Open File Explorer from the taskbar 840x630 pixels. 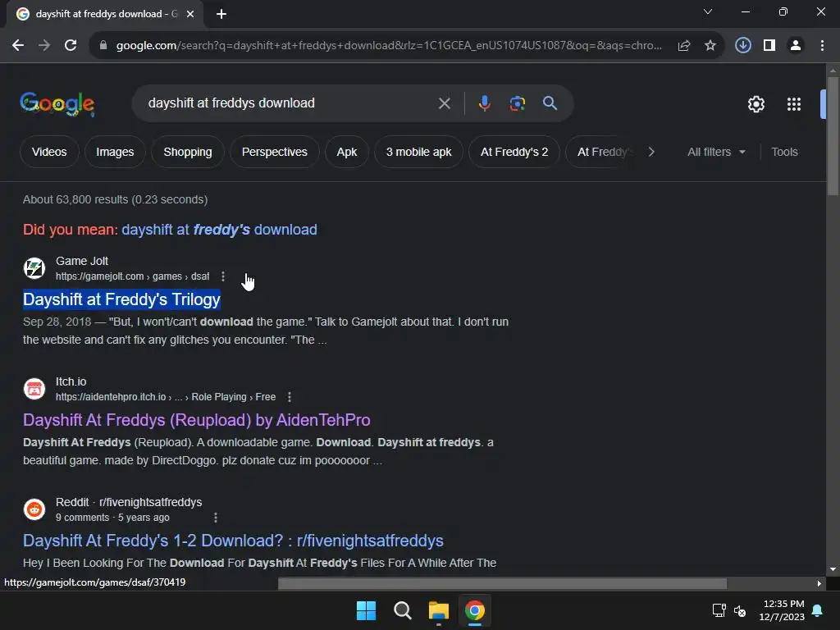[x=438, y=610]
